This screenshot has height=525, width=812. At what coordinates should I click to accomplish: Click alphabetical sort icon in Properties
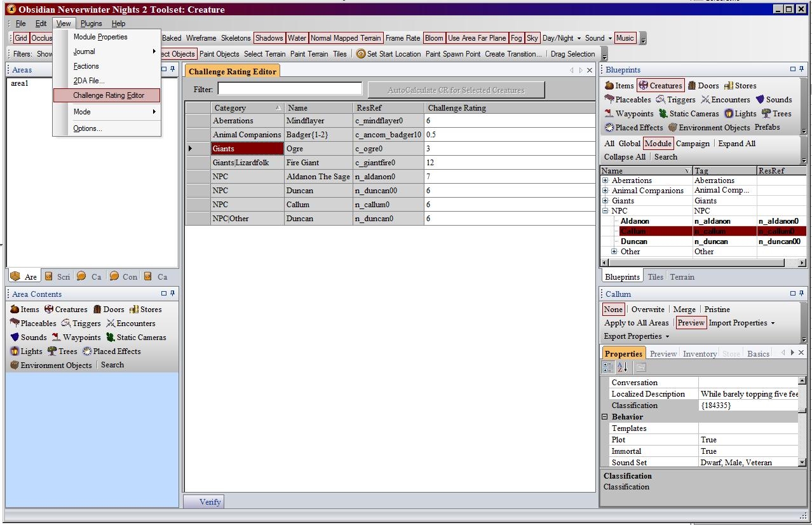[623, 367]
